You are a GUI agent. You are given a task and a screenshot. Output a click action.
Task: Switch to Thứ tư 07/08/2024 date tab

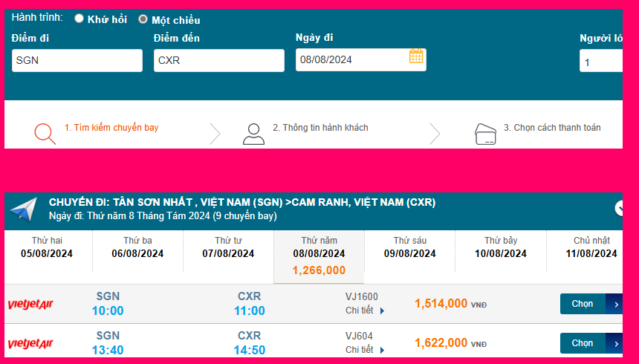tap(228, 247)
